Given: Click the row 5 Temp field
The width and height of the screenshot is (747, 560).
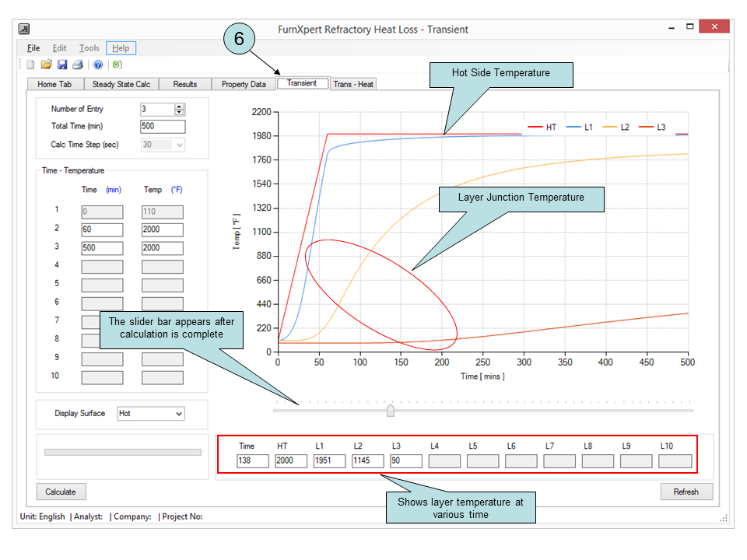Looking at the screenshot, I should click(163, 285).
